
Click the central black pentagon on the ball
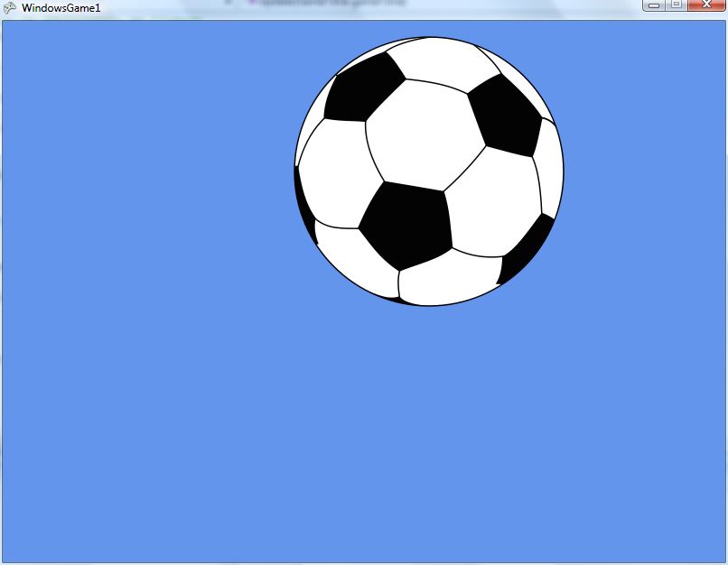coord(407,225)
